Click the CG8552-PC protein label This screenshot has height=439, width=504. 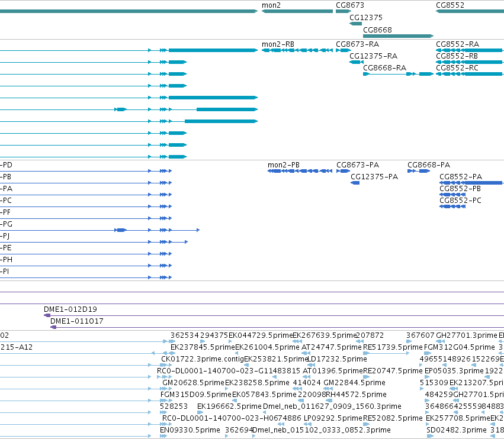pos(460,201)
